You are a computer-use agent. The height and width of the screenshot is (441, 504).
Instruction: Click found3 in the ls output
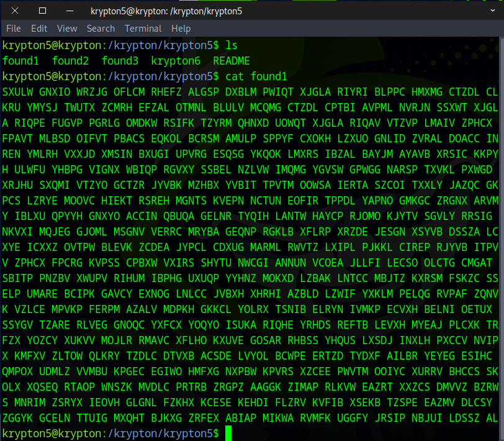click(120, 61)
